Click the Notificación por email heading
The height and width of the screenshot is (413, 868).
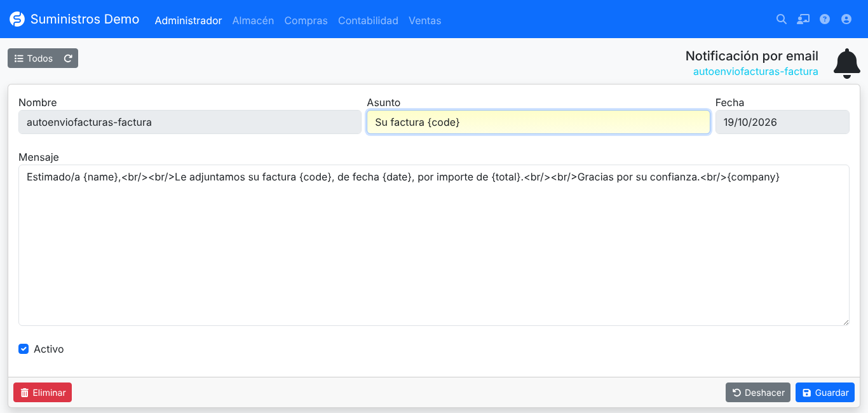(752, 56)
